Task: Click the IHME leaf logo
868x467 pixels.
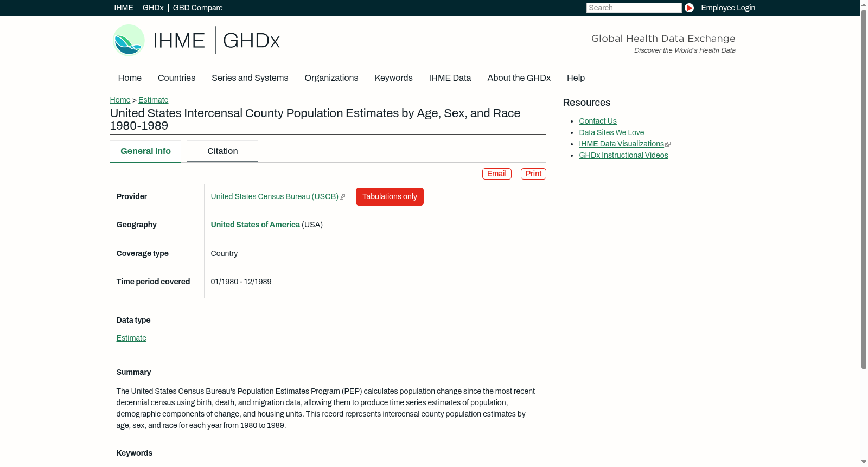Action: [x=129, y=40]
